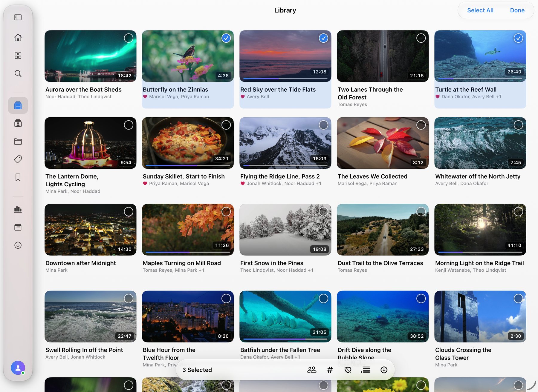Open the tags icon in sidebar
The image size is (538, 392).
click(18, 159)
